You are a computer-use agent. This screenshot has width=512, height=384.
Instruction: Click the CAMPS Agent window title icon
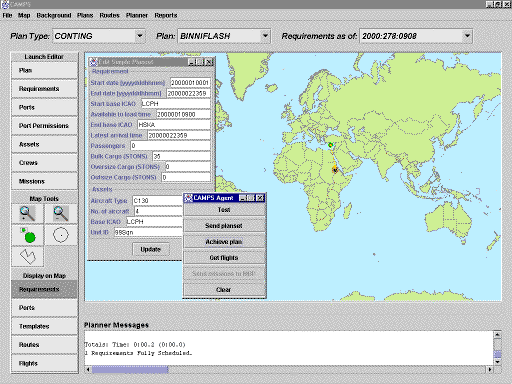188,198
